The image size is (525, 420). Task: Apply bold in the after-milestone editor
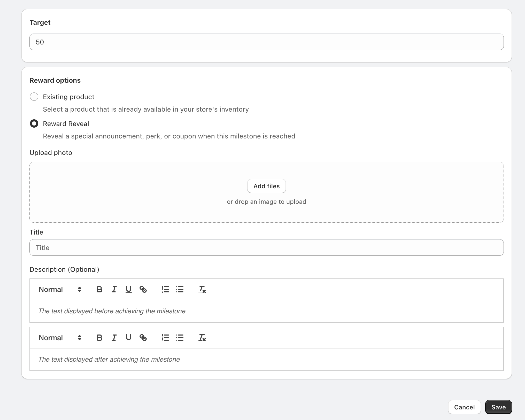pos(99,338)
